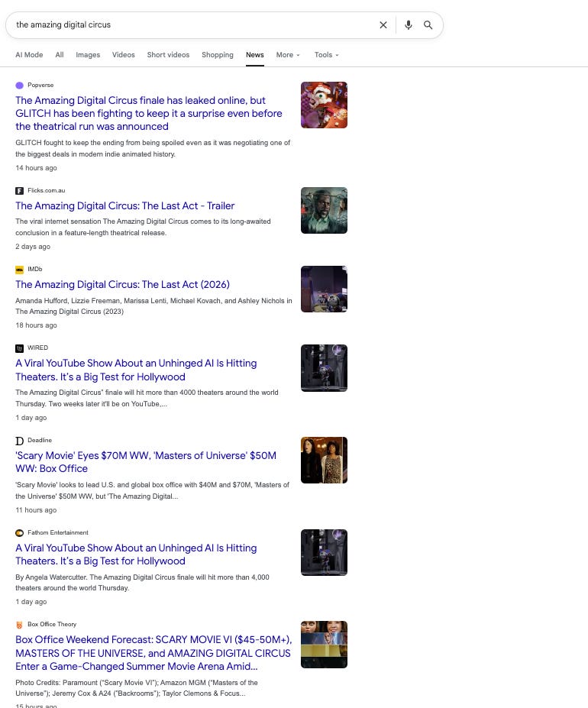The width and height of the screenshot is (588, 708).
Task: Click the WIRED source favicon
Action: 19,348
